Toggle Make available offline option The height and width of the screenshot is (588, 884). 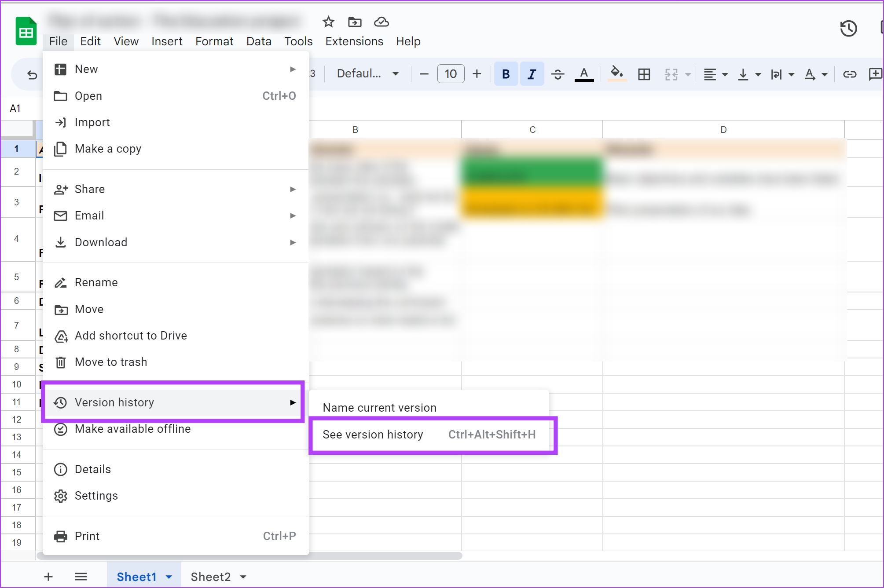point(132,429)
